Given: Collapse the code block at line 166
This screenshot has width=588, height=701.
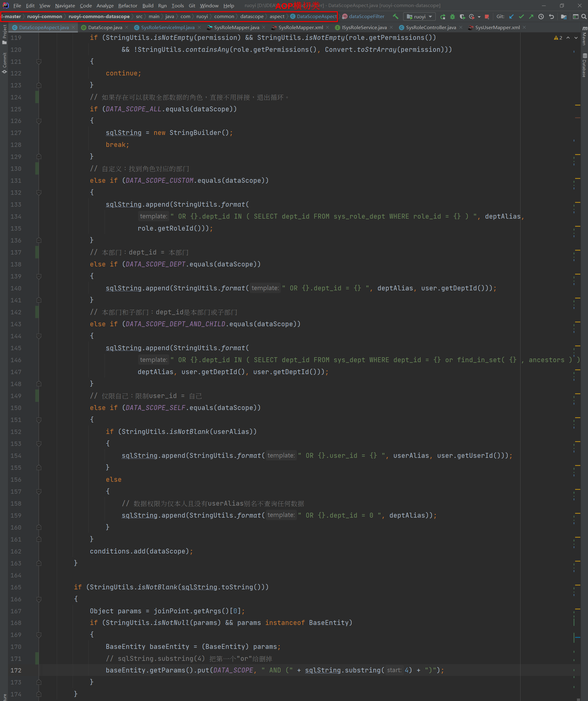Looking at the screenshot, I should point(39,599).
